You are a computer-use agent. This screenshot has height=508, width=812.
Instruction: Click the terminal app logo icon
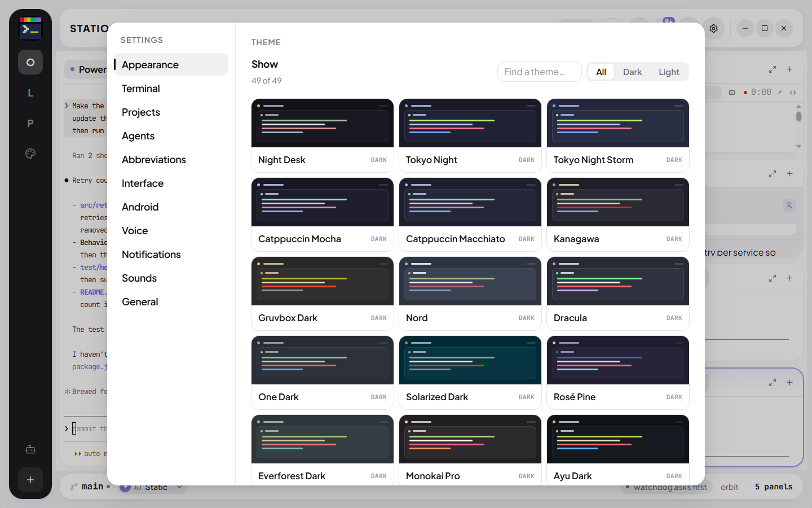30,28
